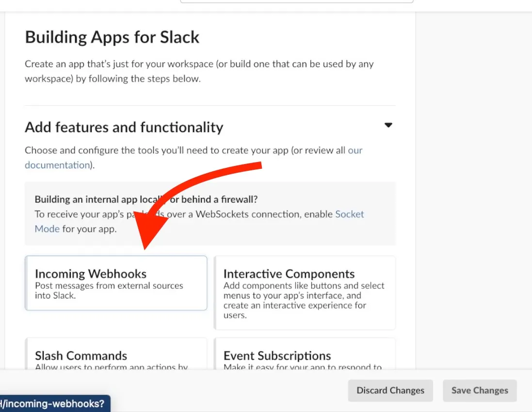Click the 'Allow users to perform app actions' text

[111, 367]
